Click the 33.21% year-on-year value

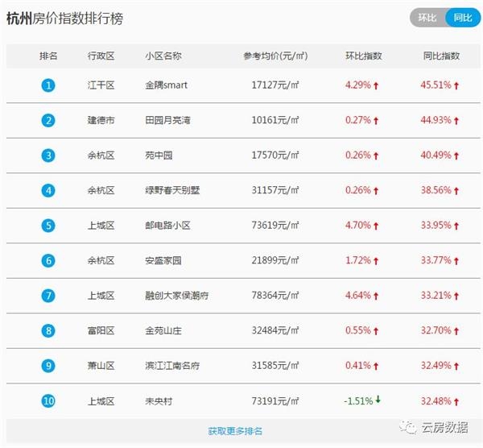[436, 296]
